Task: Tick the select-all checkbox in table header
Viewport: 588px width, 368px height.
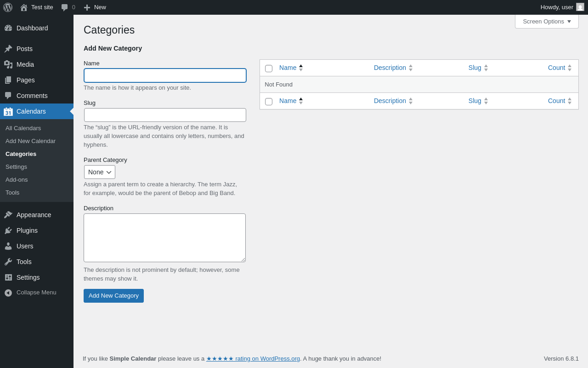Action: [269, 69]
